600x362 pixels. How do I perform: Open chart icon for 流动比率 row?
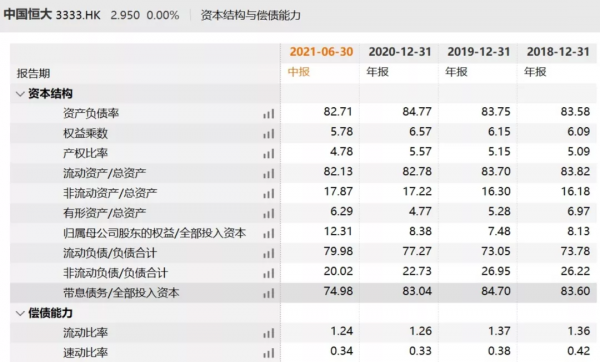(x=269, y=333)
